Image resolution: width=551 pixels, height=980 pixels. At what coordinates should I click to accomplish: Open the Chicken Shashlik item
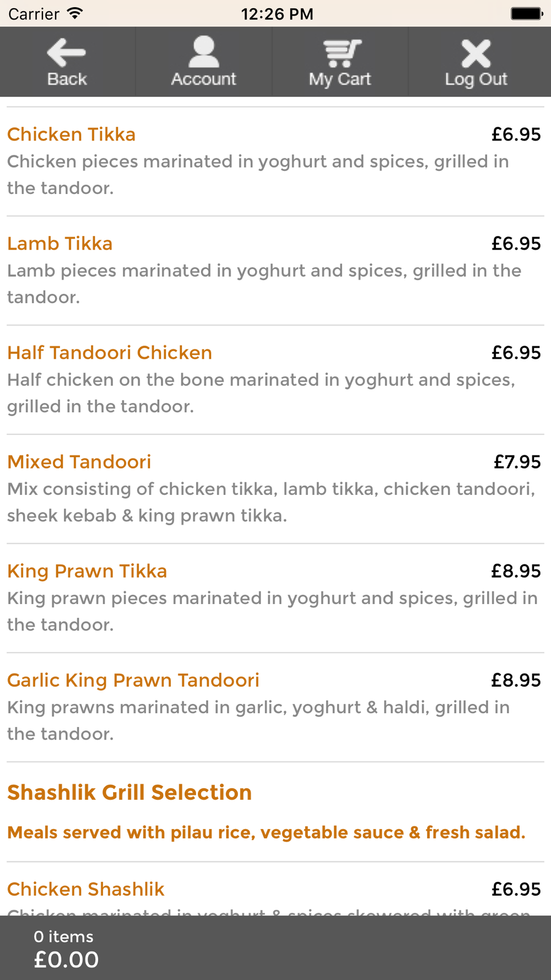tap(86, 889)
